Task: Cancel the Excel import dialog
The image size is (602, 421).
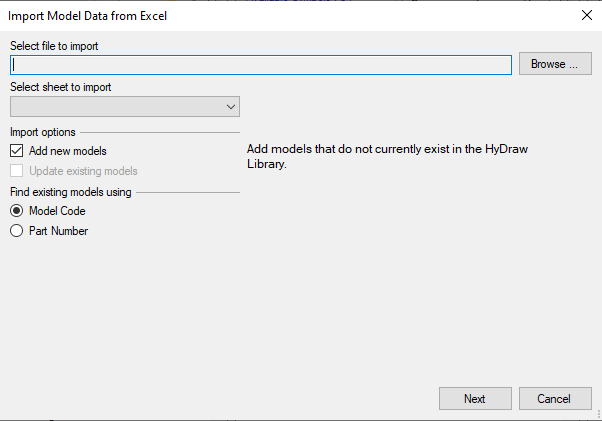Action: click(555, 398)
